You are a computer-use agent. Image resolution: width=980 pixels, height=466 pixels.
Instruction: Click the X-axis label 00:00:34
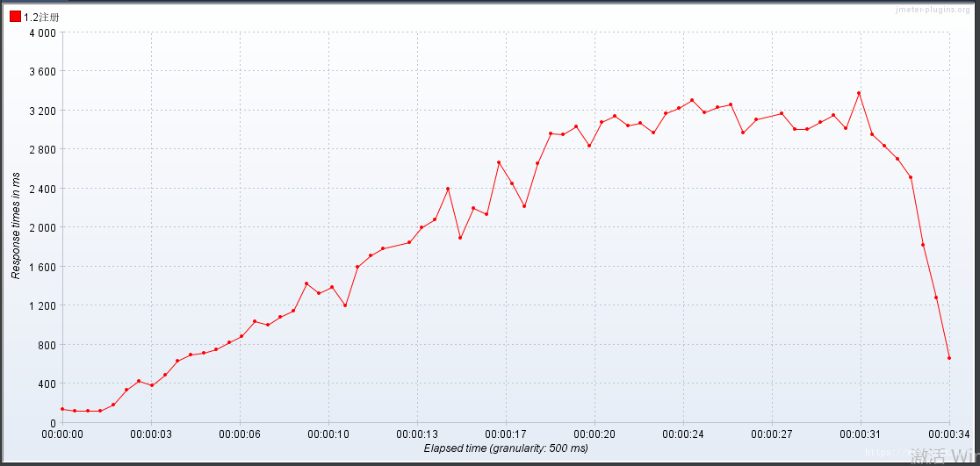click(949, 434)
